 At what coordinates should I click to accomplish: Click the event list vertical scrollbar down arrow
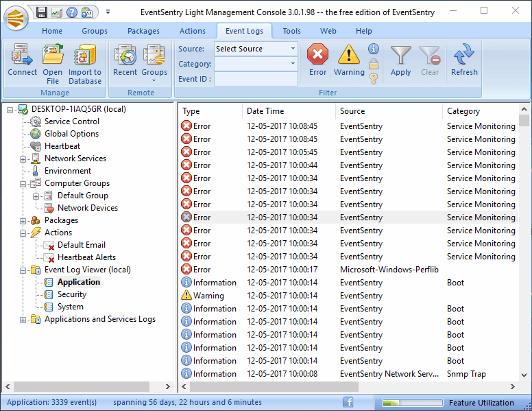524,375
